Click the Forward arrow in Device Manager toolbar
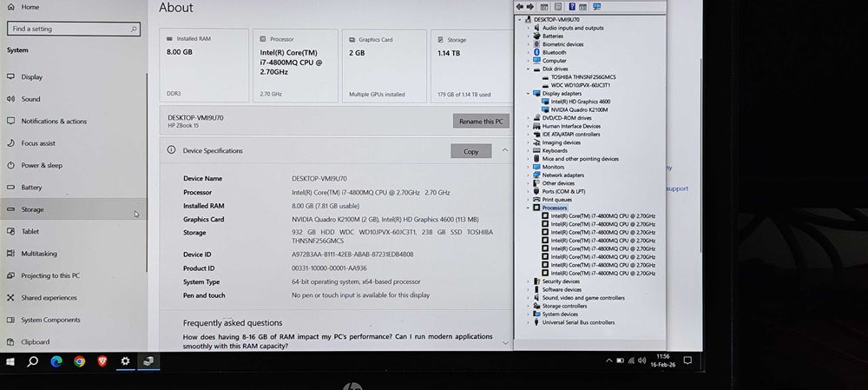 point(529,7)
